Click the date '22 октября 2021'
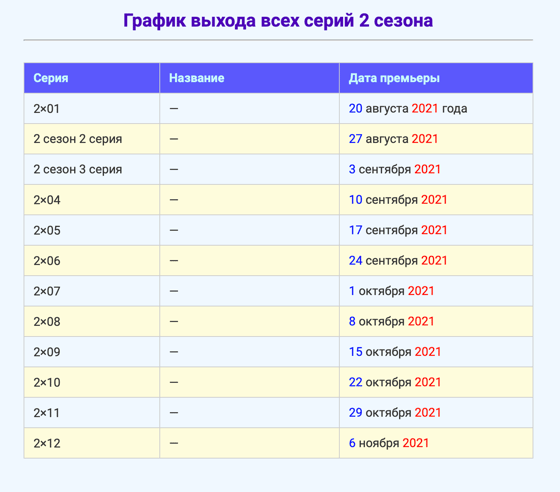This screenshot has height=492, width=560. tap(395, 382)
